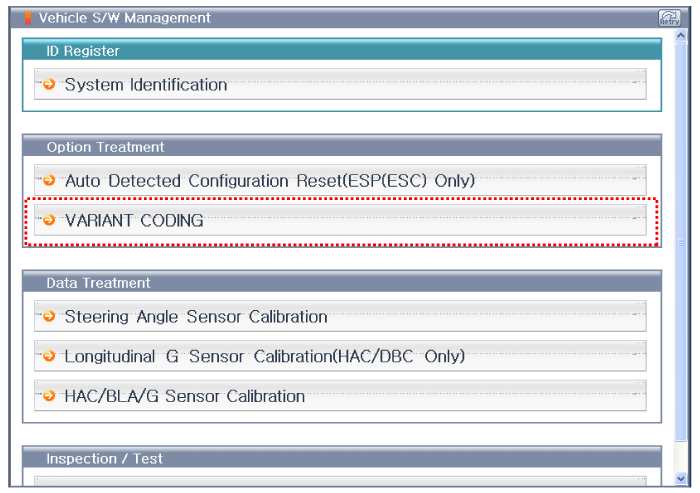The height and width of the screenshot is (493, 700).
Task: Start Steering Angle Sensor Calibration
Action: coord(196,317)
